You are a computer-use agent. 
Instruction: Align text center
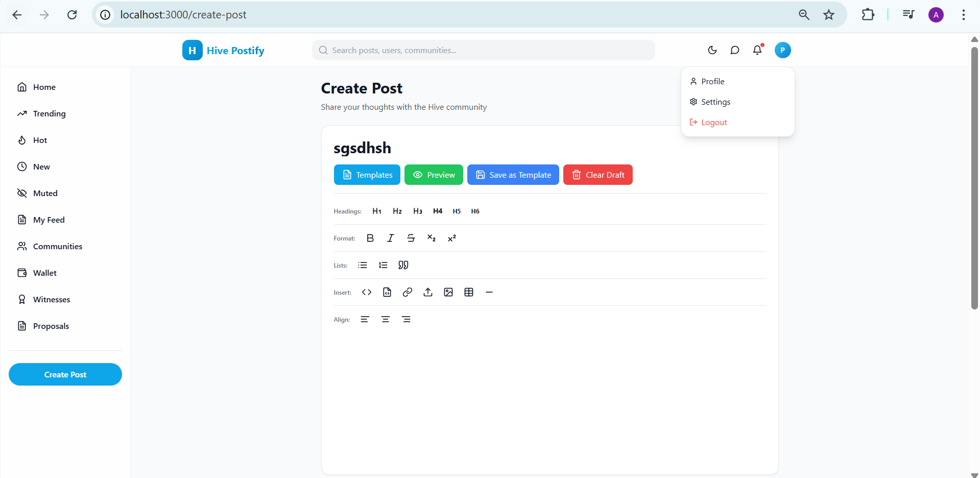click(386, 319)
